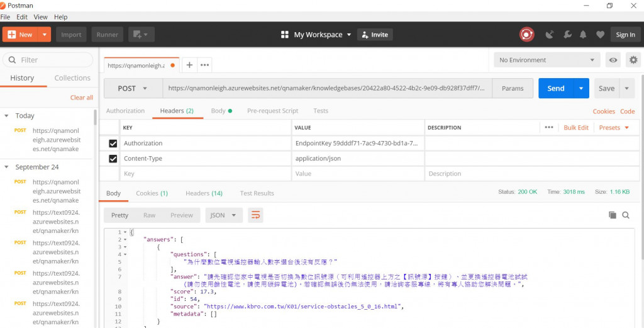Click the Invite button

coord(375,35)
